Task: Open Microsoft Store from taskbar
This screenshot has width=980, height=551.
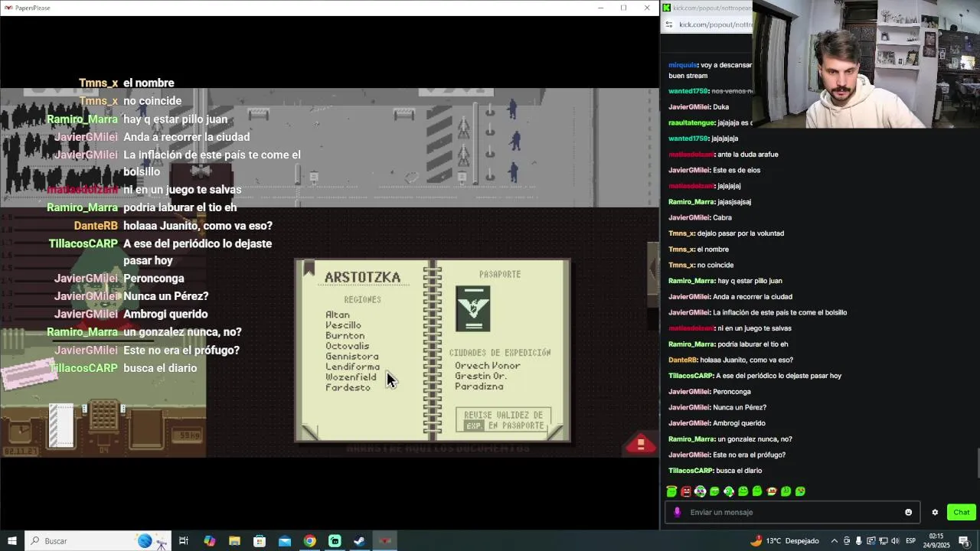Action: tap(260, 541)
